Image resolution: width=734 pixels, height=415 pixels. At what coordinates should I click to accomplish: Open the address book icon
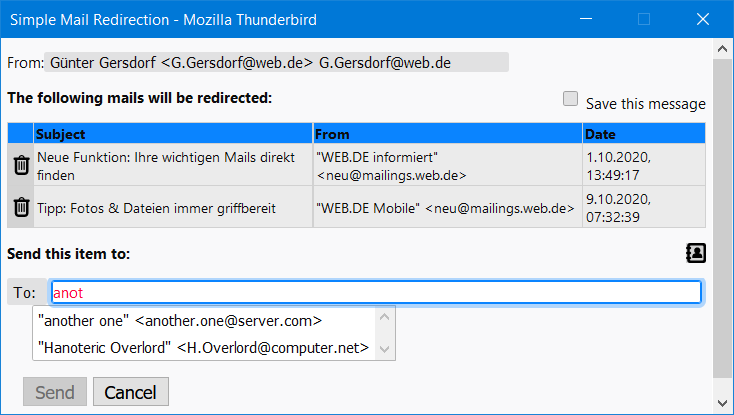coord(696,253)
